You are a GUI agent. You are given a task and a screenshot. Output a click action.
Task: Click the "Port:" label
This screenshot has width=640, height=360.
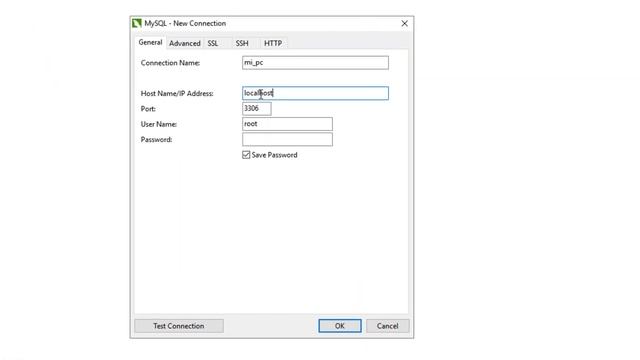click(x=148, y=109)
